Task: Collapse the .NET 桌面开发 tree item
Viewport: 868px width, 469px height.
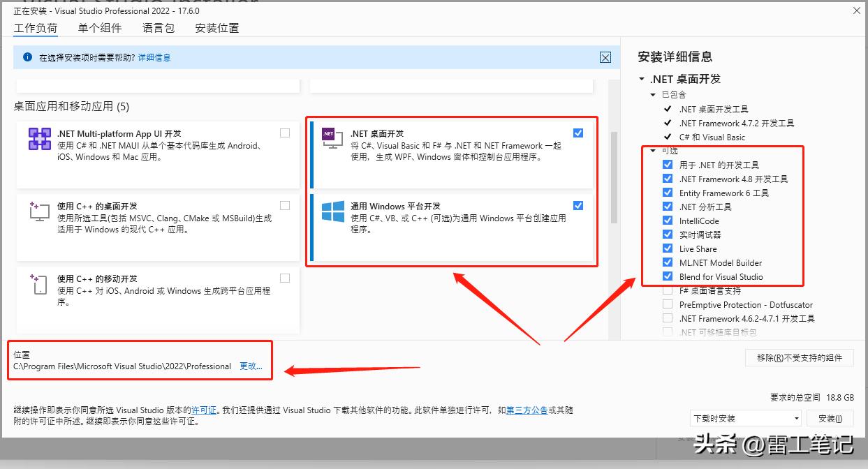Action: pyautogui.click(x=641, y=78)
